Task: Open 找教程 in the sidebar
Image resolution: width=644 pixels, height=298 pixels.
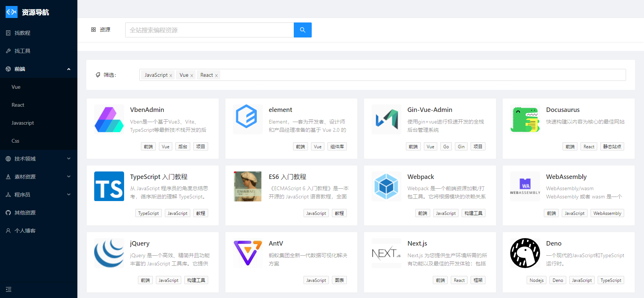Action: point(38,33)
